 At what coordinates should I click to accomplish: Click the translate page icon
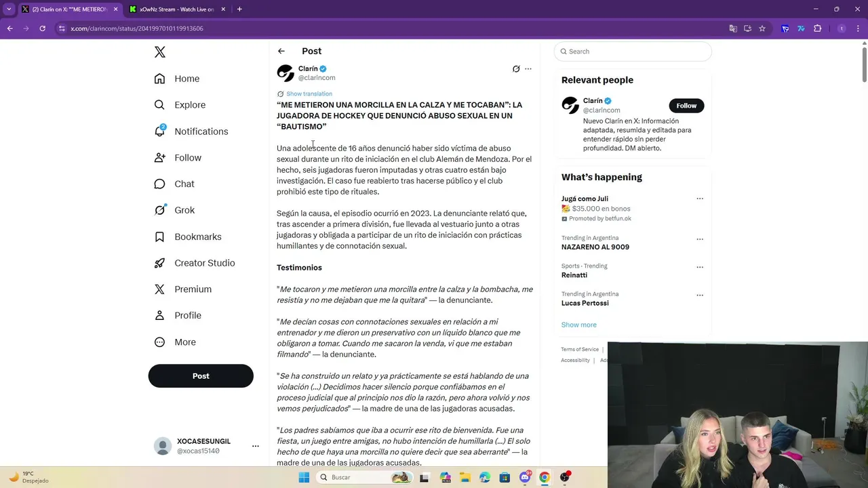coord(733,28)
